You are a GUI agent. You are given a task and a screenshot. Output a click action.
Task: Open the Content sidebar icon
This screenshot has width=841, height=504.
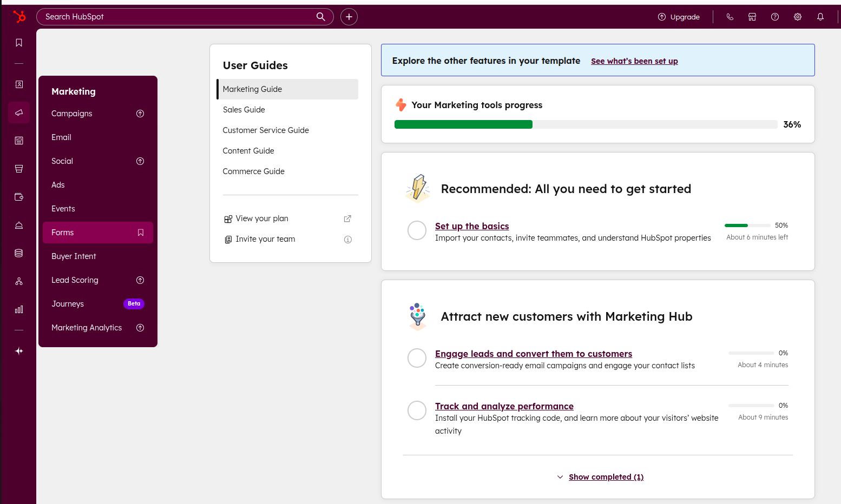[19, 141]
